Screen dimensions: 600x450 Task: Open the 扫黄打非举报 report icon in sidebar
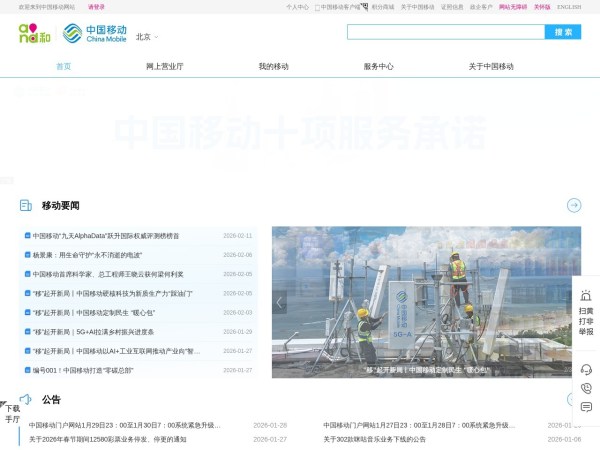pyautogui.click(x=585, y=312)
